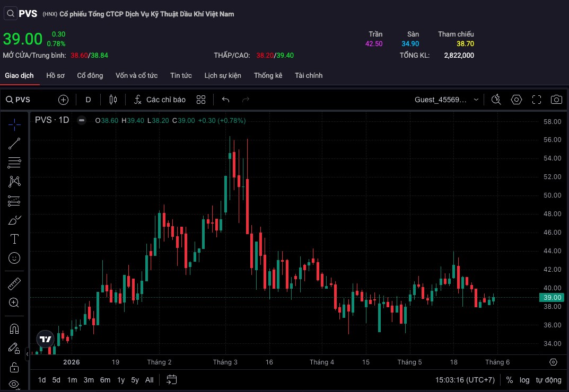Set chart range to 1m
The image size is (569, 392).
(72, 380)
